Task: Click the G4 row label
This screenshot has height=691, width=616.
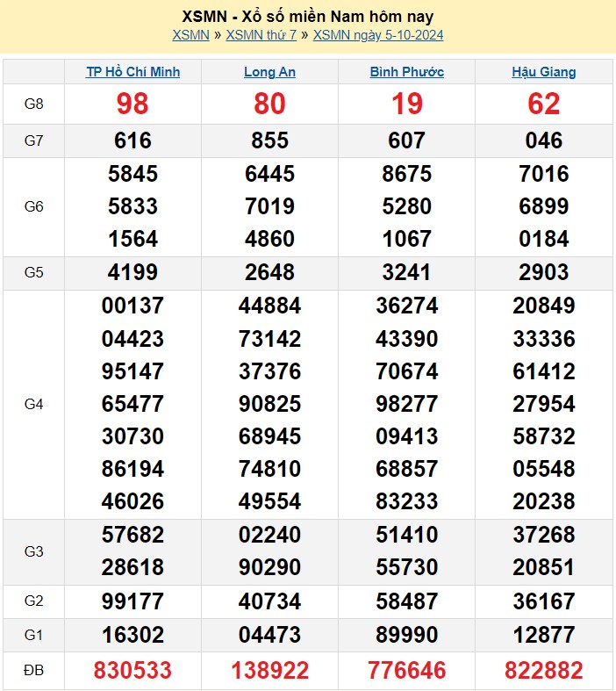Action: coord(33,404)
